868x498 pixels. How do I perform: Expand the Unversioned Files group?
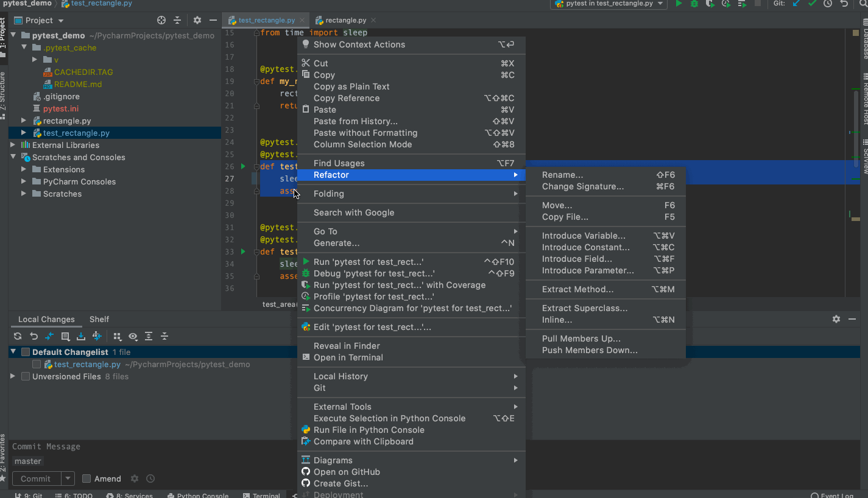13,376
